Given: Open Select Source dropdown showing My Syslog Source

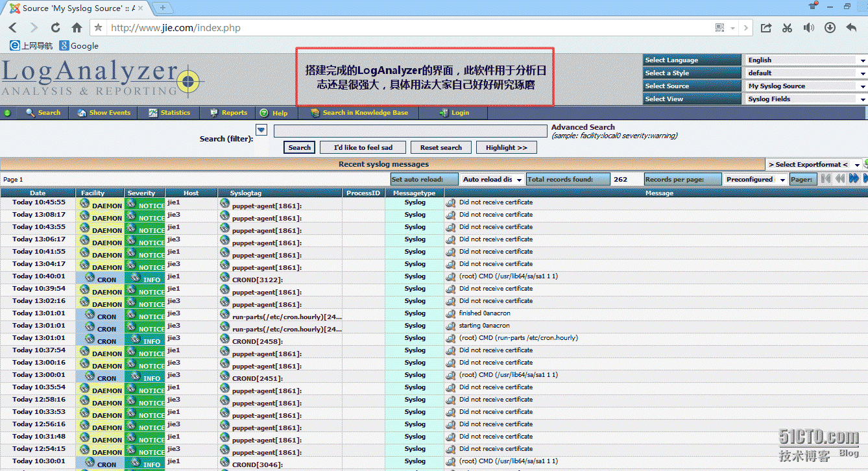Looking at the screenshot, I should 806,86.
